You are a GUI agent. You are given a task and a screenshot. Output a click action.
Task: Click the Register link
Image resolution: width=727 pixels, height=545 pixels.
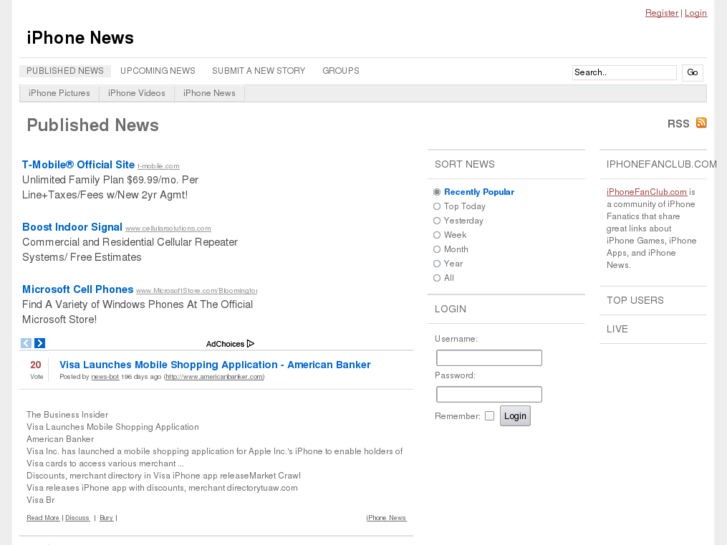[662, 13]
